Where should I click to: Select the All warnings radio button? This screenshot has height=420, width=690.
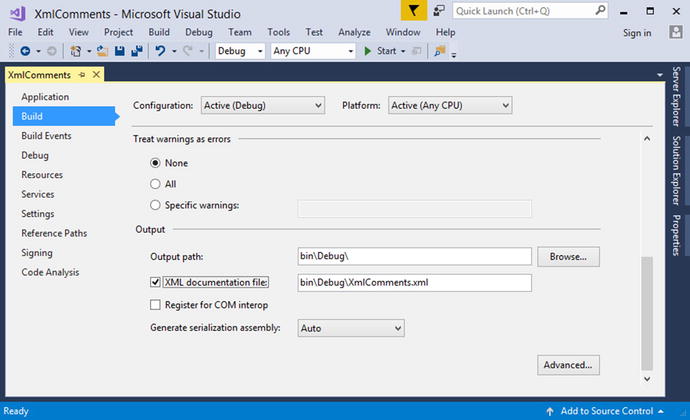pyautogui.click(x=155, y=184)
